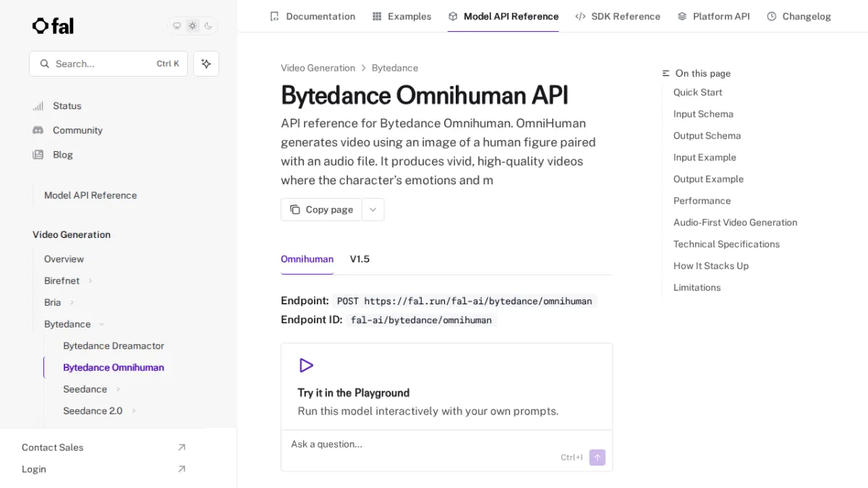Screen dimensions: 868x488
Task: Switch to dark theme mode
Action: click(x=208, y=26)
